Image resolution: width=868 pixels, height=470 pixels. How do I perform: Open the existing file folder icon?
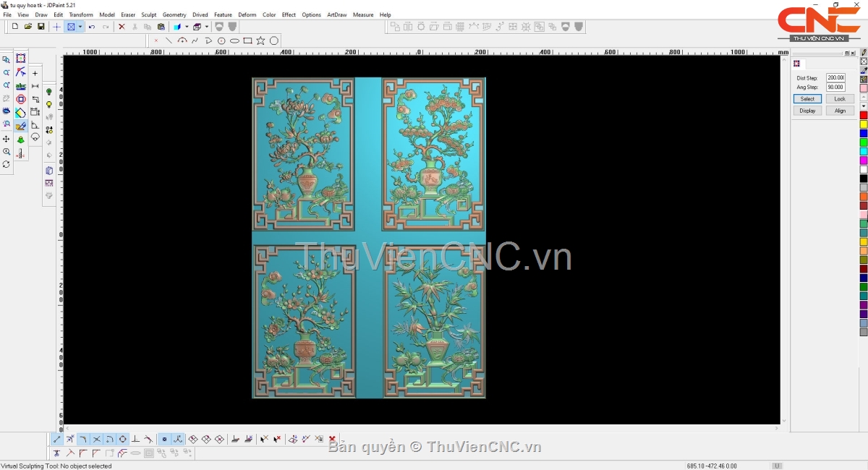pyautogui.click(x=28, y=27)
